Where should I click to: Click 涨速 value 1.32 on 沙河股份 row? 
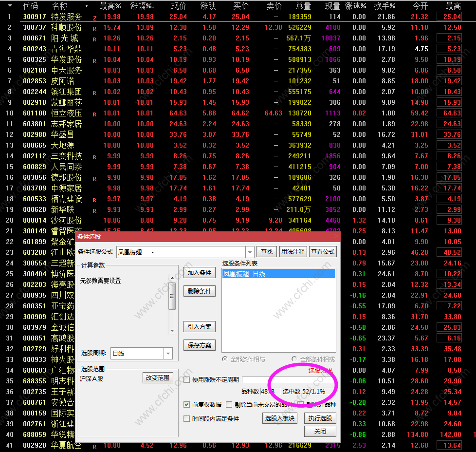tap(359, 220)
